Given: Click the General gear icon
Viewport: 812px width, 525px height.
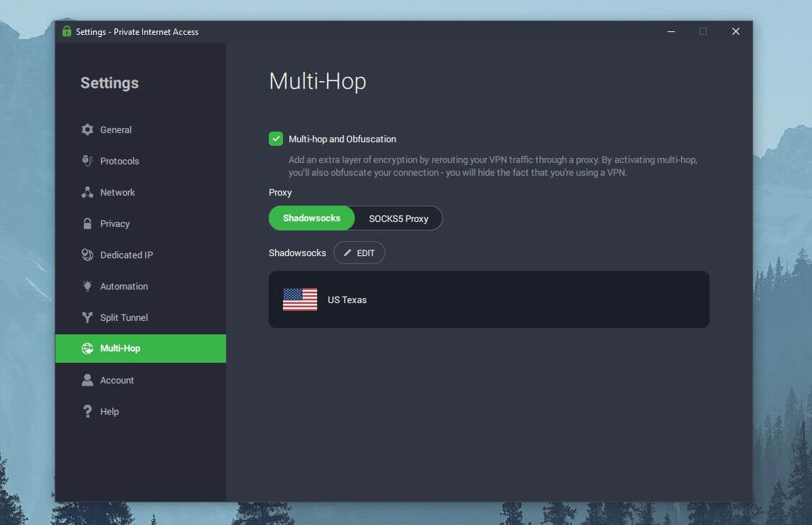Looking at the screenshot, I should point(87,129).
